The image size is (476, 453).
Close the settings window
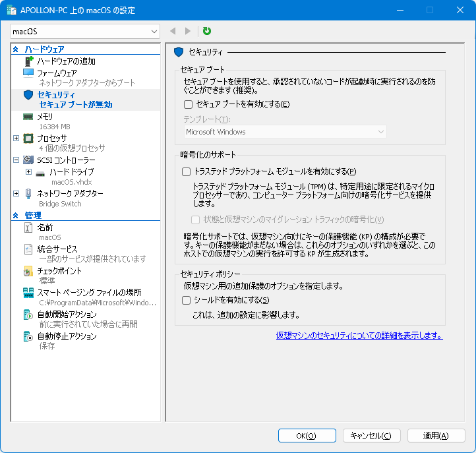point(460,10)
